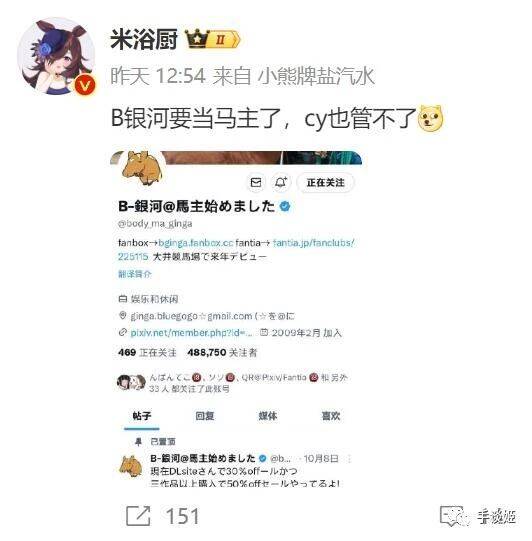Screen dimensions: 532x541
Task: Open the pixiv.net member link
Action: pyautogui.click(x=192, y=333)
